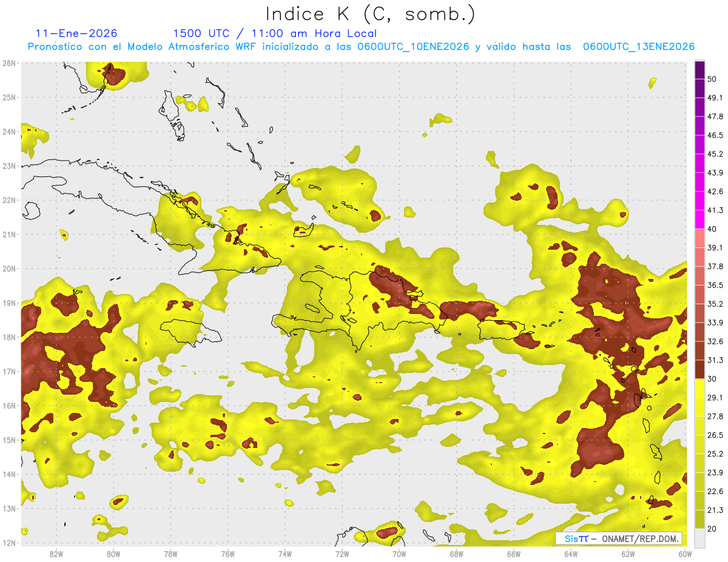728x562 pixels.
Task: Click the colorbar value "32.6"
Action: pyautogui.click(x=715, y=341)
